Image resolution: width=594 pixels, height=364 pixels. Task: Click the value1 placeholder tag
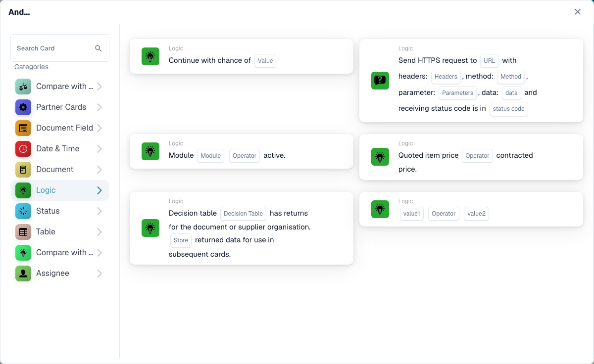(412, 214)
